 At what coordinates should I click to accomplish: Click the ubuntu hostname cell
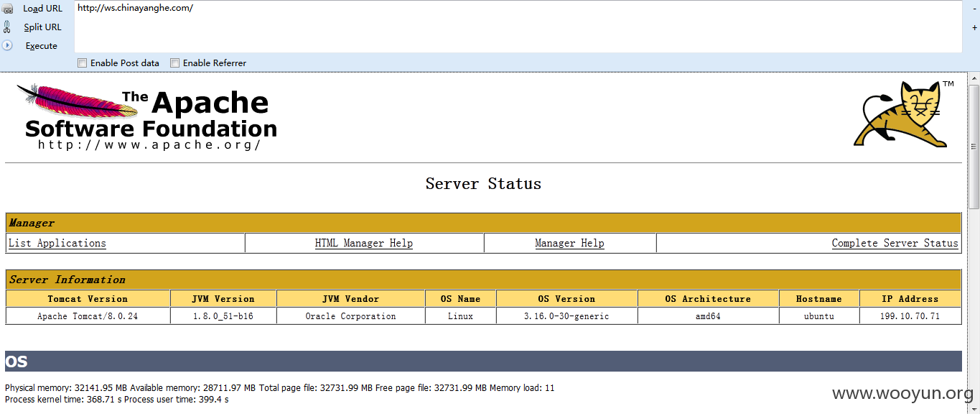coord(818,316)
